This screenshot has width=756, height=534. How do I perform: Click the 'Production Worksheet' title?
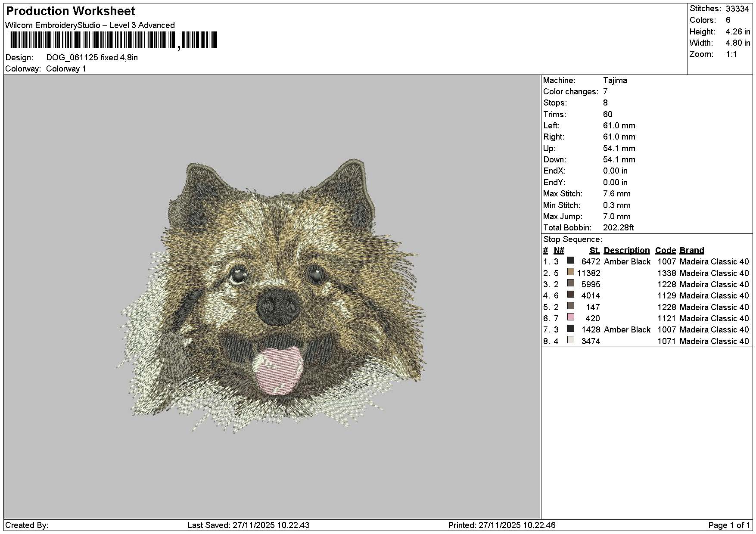71,11
